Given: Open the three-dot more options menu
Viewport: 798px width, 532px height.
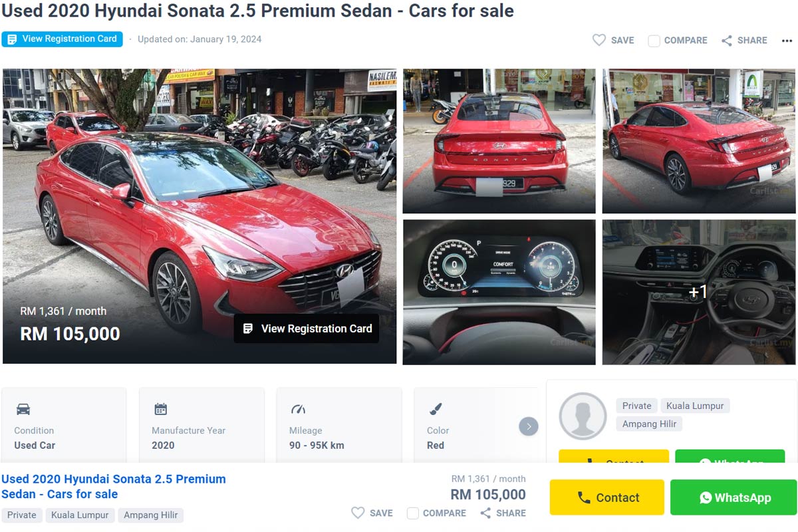Looking at the screenshot, I should (x=787, y=41).
